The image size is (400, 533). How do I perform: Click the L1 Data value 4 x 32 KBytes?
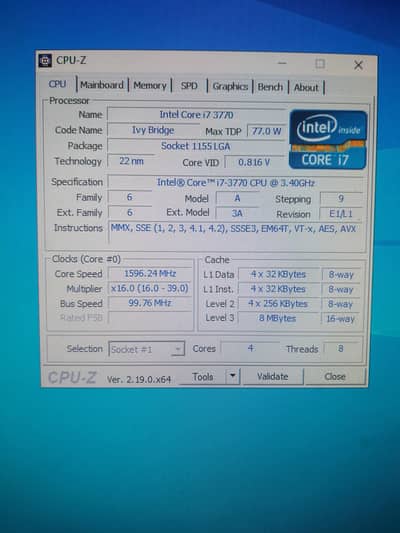278,274
